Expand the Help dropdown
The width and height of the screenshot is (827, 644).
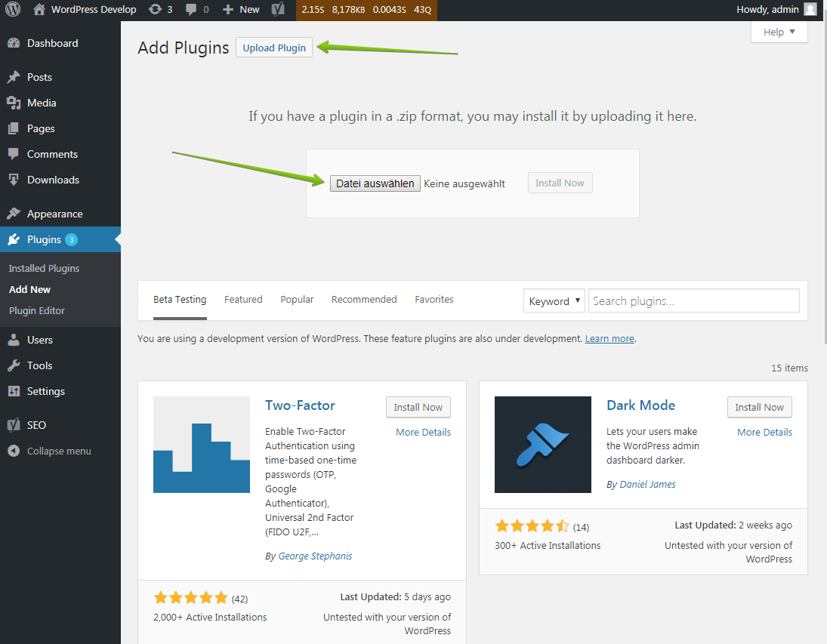point(779,32)
